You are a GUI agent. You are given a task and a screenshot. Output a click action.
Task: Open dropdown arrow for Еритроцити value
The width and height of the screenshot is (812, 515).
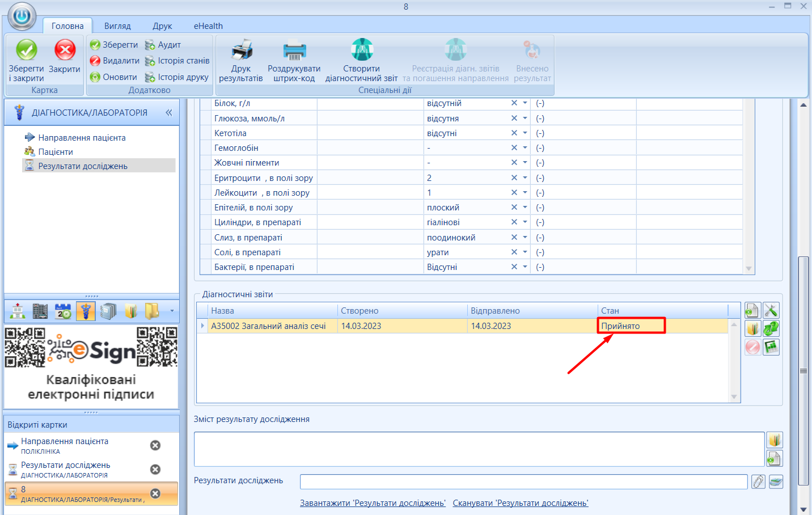point(525,178)
